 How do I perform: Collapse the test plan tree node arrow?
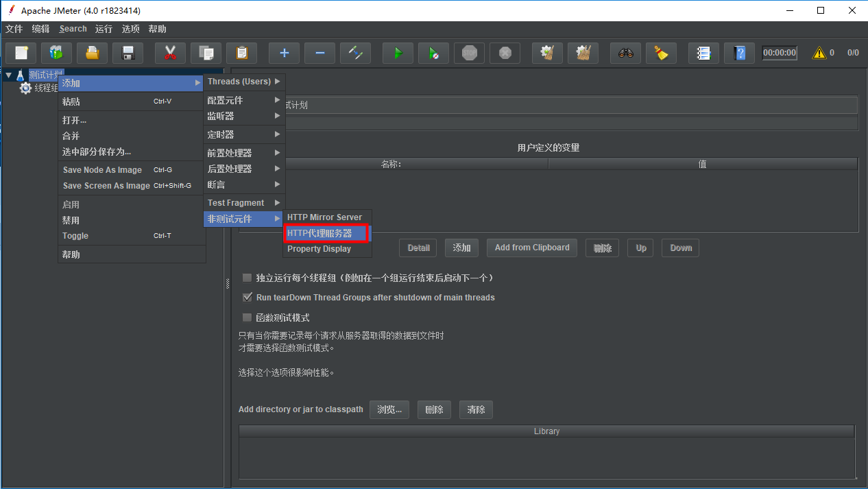[8, 75]
